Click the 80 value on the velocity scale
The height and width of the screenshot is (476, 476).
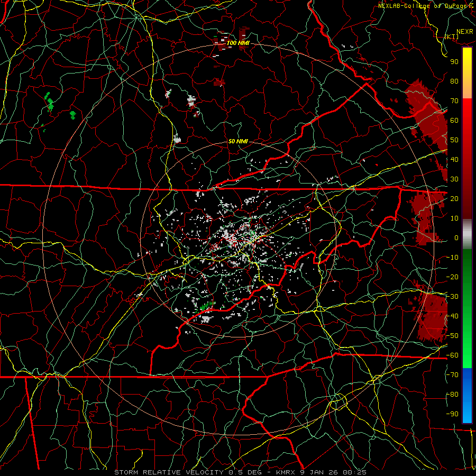point(454,81)
